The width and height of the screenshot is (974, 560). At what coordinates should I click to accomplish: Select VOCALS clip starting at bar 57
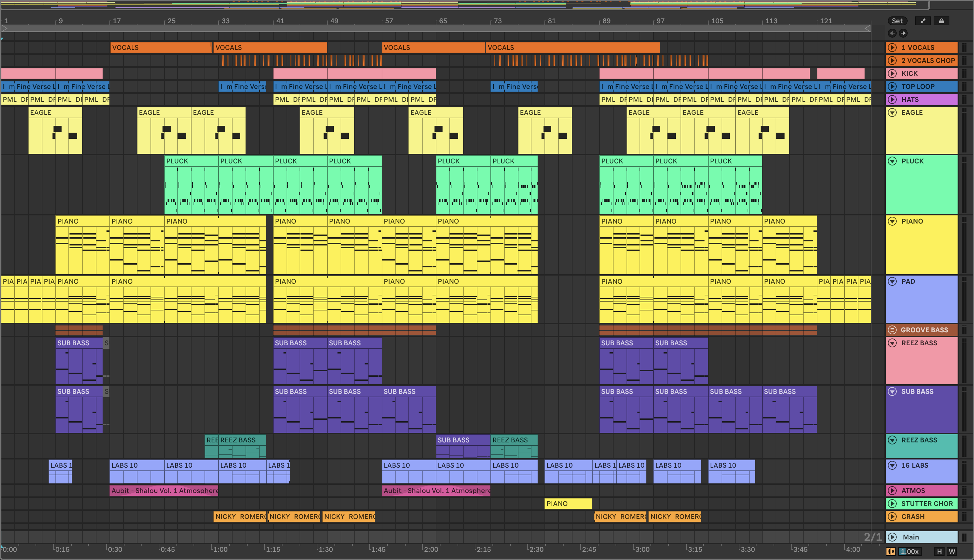point(434,48)
